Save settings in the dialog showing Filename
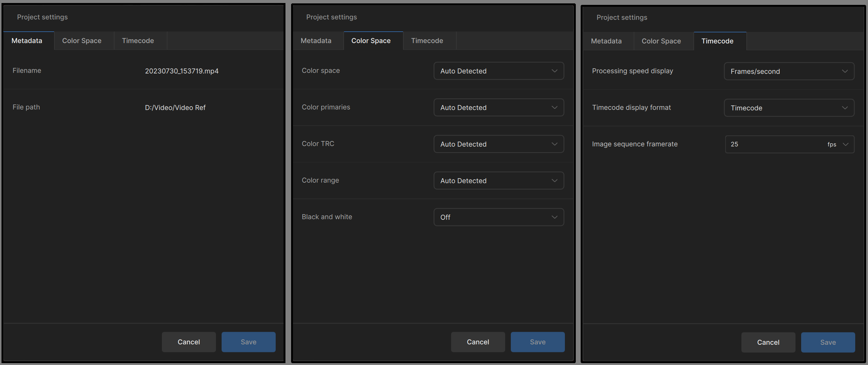 (x=248, y=342)
